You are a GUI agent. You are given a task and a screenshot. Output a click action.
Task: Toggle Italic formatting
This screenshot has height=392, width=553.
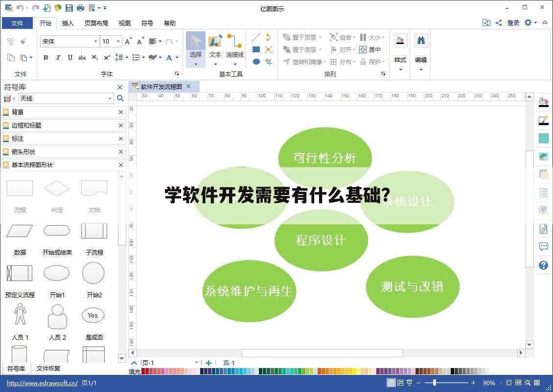pyautogui.click(x=58, y=57)
